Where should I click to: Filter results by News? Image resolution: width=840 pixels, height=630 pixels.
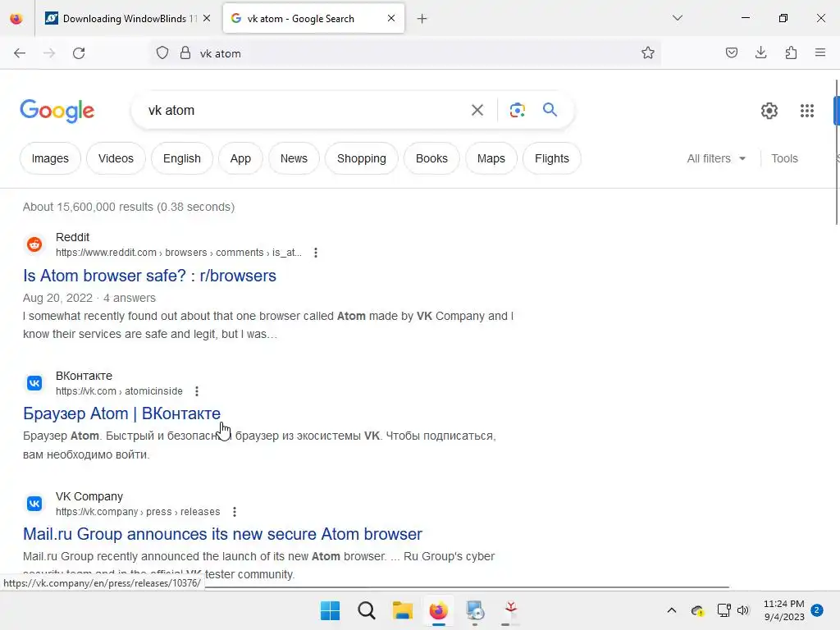[x=294, y=158]
